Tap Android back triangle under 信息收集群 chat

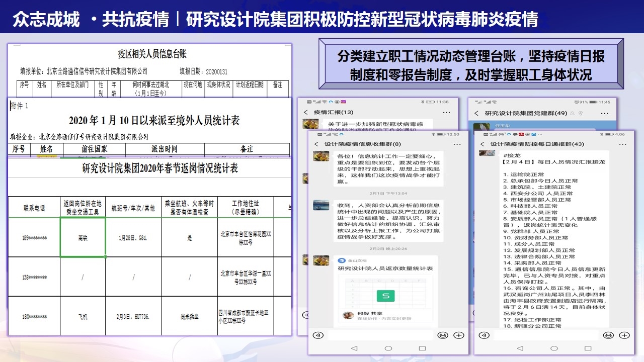[353, 348]
